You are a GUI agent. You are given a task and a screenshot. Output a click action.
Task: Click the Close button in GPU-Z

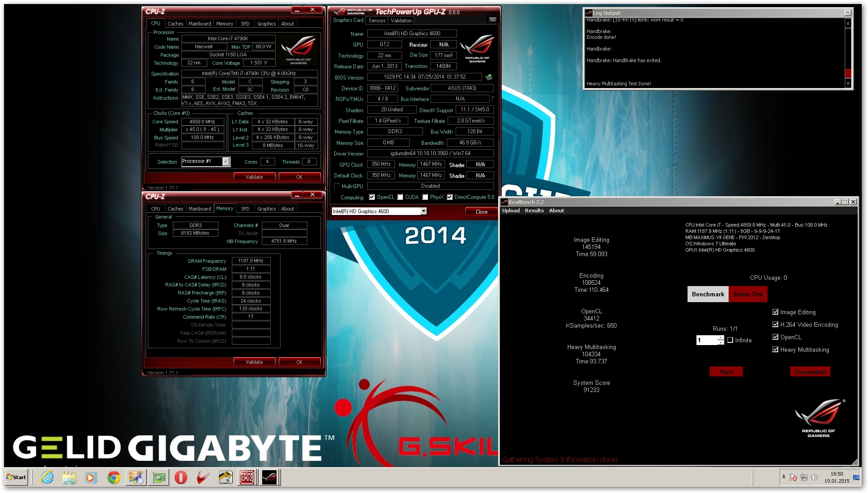[x=482, y=212]
